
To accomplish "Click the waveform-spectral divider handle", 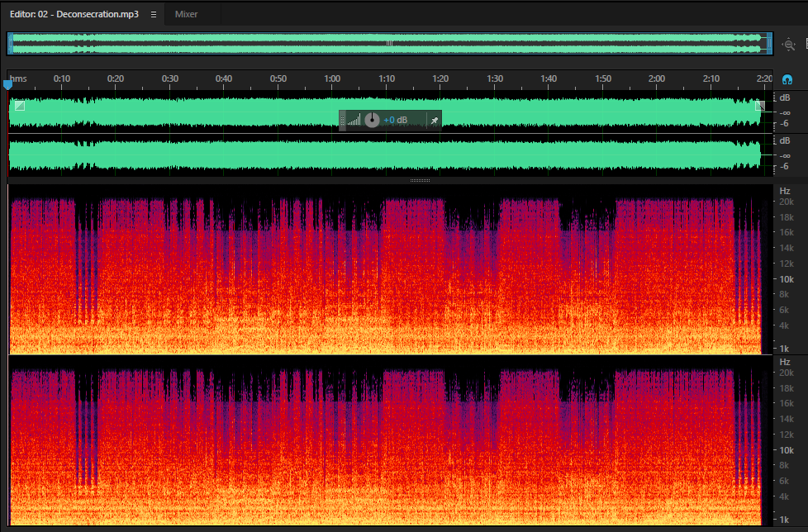I will 420,180.
